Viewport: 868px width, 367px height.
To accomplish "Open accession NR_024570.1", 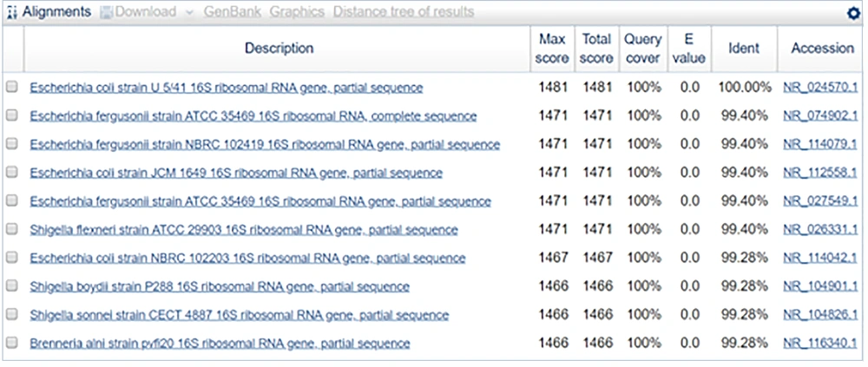I will (x=820, y=88).
